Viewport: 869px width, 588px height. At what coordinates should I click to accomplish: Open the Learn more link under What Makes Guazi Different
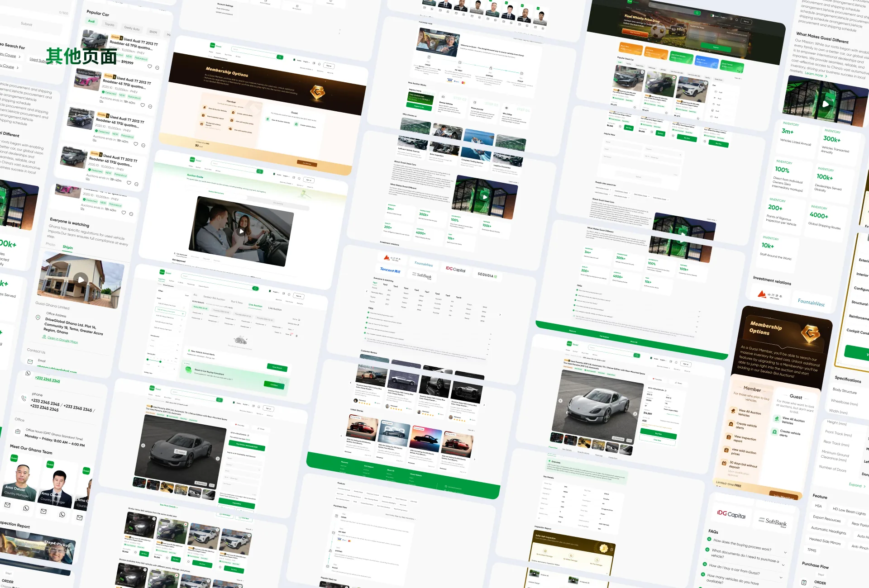[x=816, y=74]
